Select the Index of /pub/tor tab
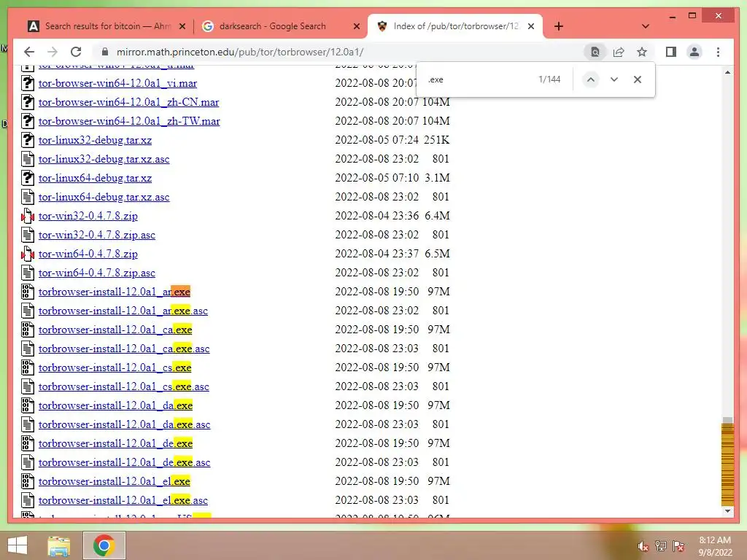747x560 pixels. tap(455, 26)
